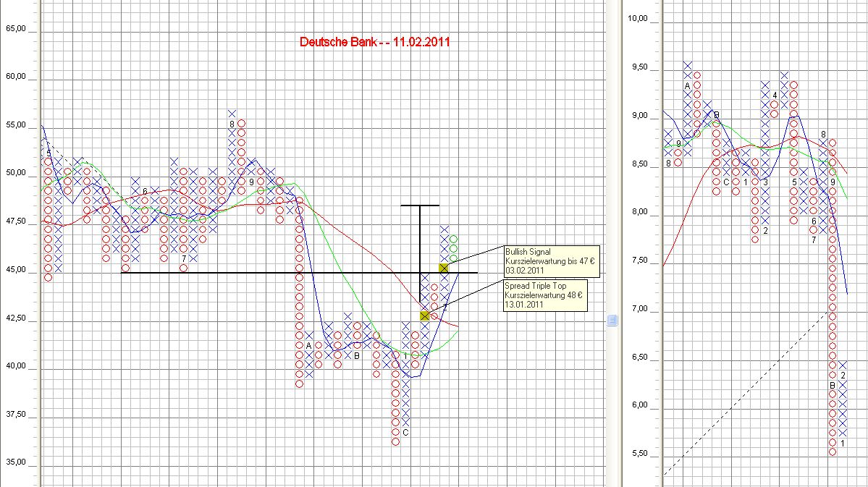
Task: Click the splitter handle icon between the charts
Action: [612, 320]
